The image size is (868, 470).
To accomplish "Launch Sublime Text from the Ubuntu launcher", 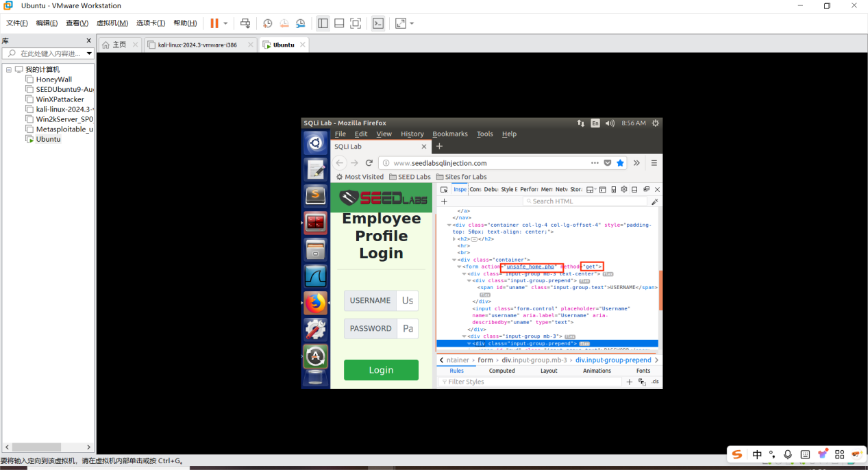I will click(316, 196).
